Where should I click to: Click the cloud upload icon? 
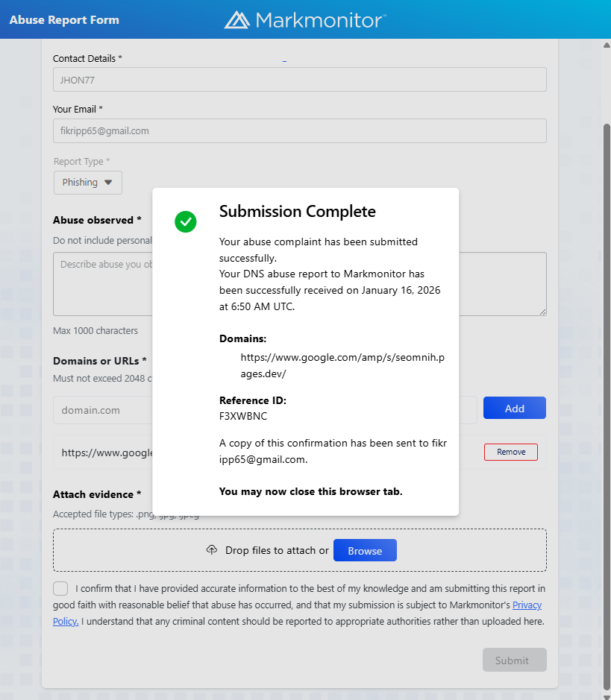click(x=212, y=550)
